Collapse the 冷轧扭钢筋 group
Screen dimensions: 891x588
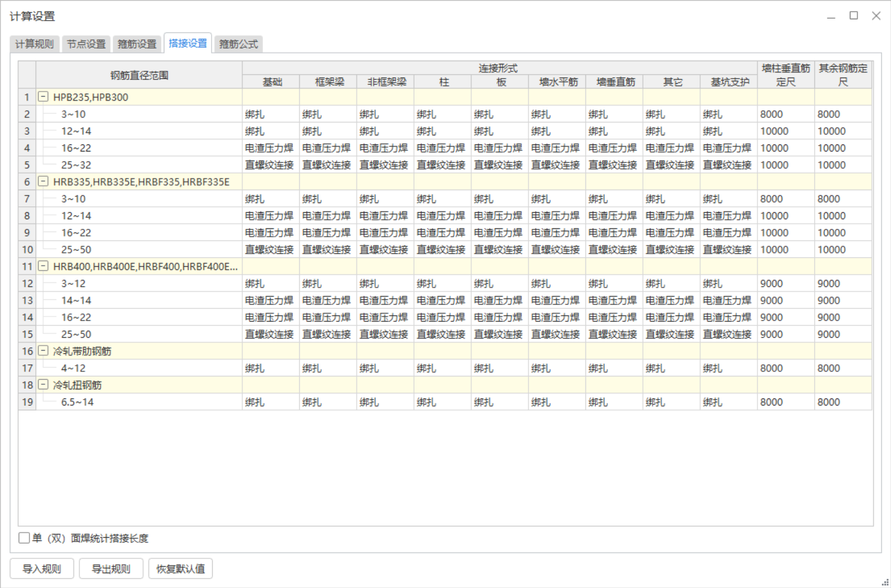[x=43, y=384]
